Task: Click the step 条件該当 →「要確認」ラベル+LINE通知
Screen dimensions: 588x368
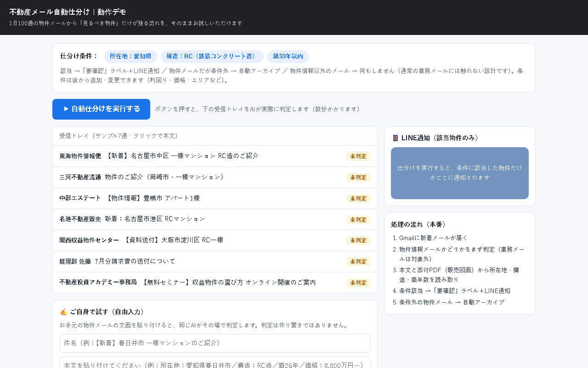Action: click(455, 291)
